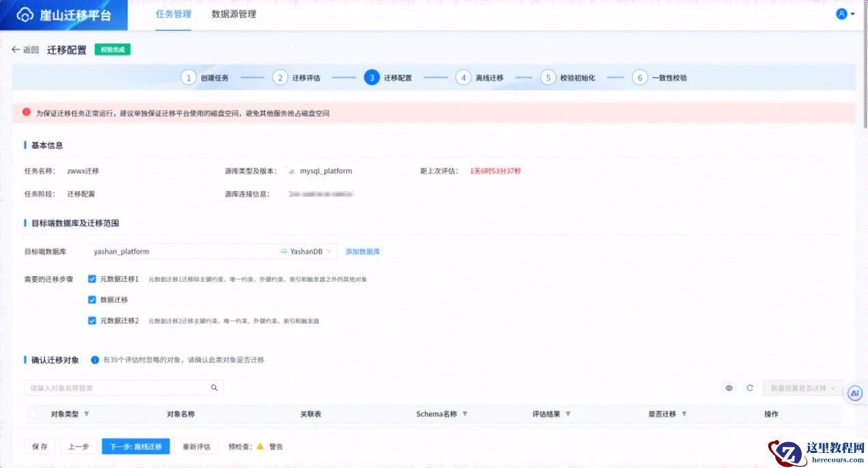The height and width of the screenshot is (468, 868).
Task: Go to step 5 校验初始化 circle
Action: 548,78
